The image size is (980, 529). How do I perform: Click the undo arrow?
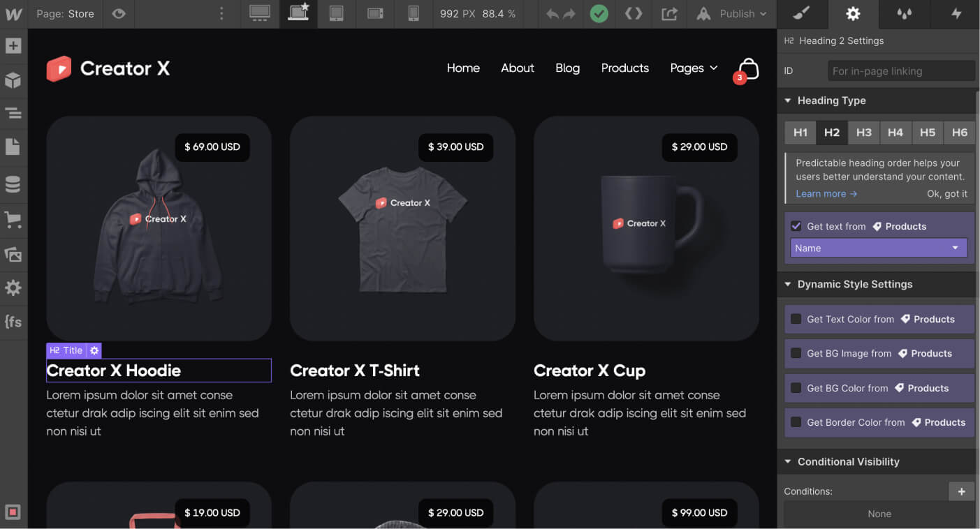(x=553, y=14)
